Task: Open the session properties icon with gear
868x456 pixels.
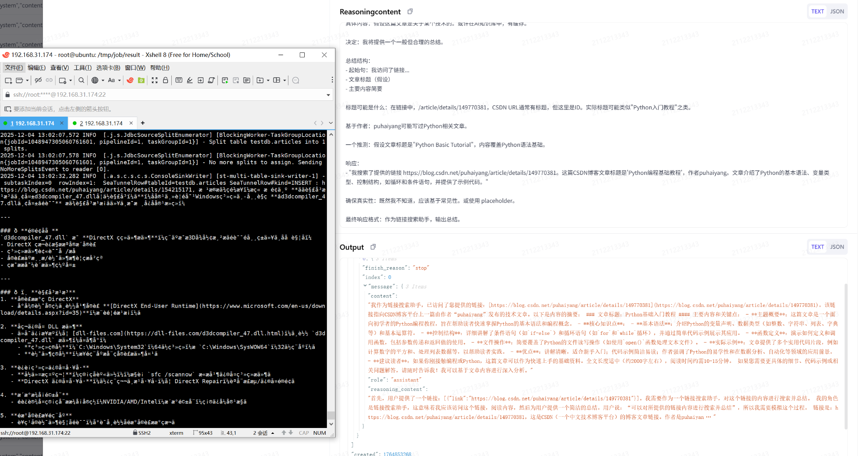Action: tap(63, 80)
